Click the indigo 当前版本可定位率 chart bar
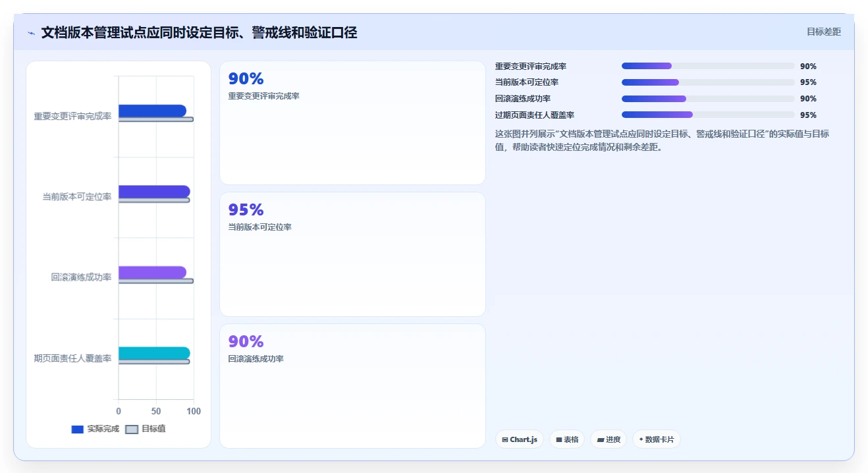Screen dimensions: 868x473 click(x=154, y=192)
